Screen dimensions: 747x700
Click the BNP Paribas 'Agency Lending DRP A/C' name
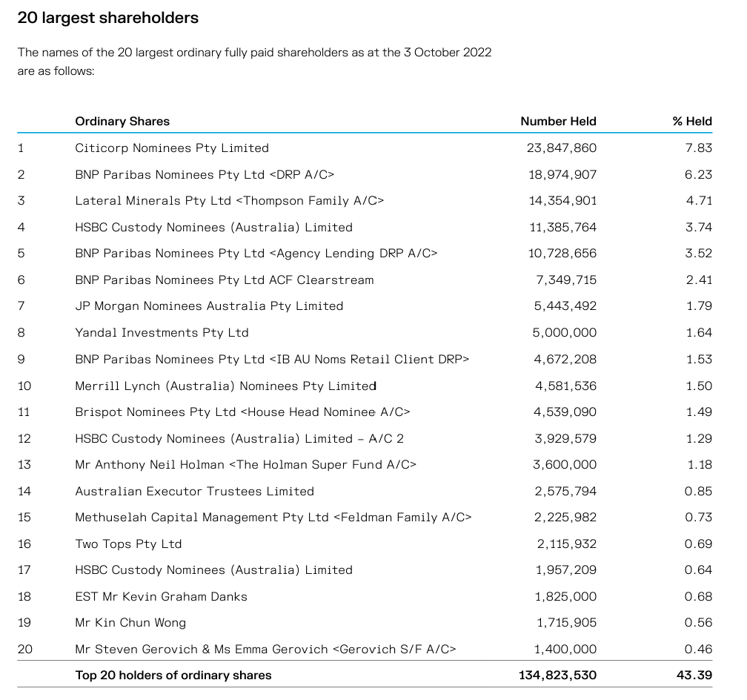(x=256, y=253)
